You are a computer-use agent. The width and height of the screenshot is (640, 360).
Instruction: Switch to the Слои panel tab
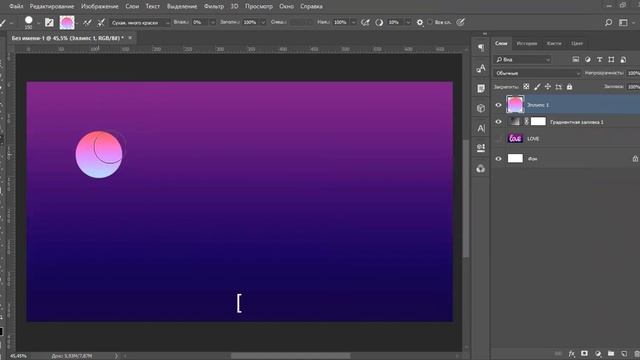[501, 43]
